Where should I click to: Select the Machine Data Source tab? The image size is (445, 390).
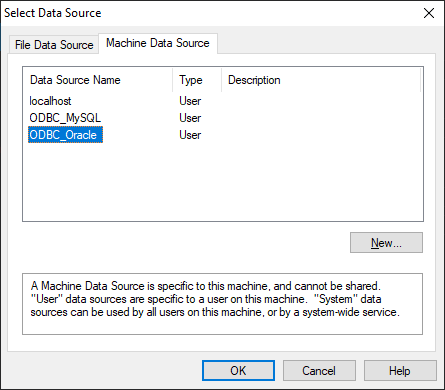coord(158,43)
